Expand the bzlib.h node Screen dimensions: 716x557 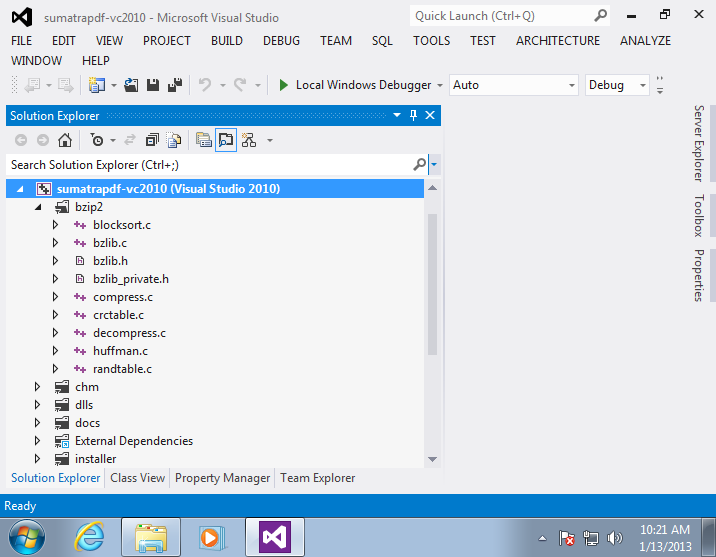point(55,261)
